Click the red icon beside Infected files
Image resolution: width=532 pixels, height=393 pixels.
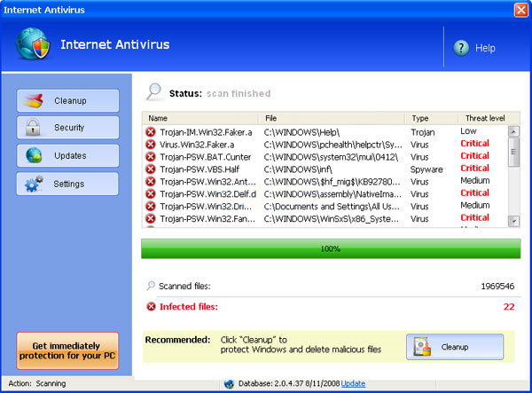[151, 307]
